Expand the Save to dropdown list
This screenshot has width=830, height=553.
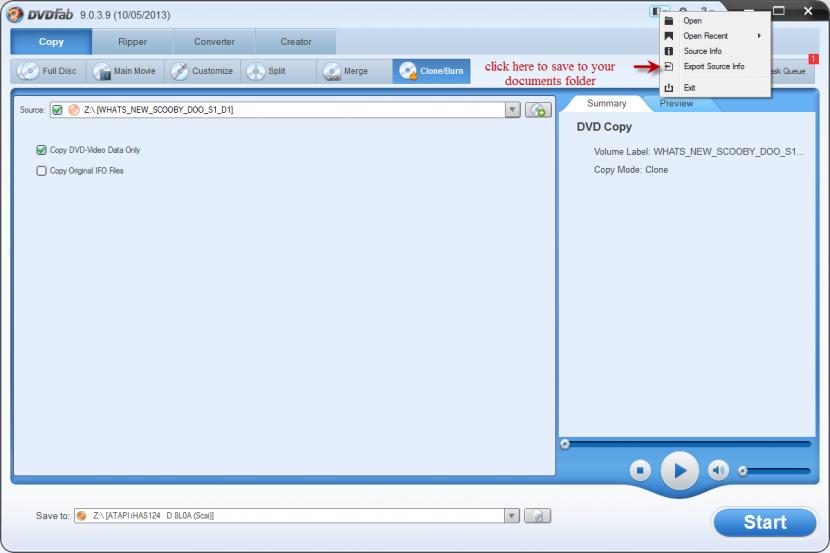tap(511, 516)
